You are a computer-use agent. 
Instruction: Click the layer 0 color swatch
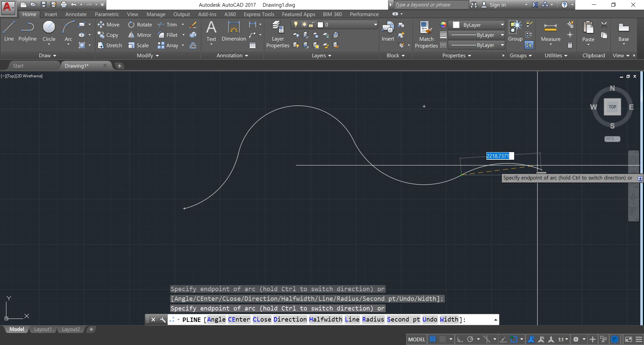320,24
